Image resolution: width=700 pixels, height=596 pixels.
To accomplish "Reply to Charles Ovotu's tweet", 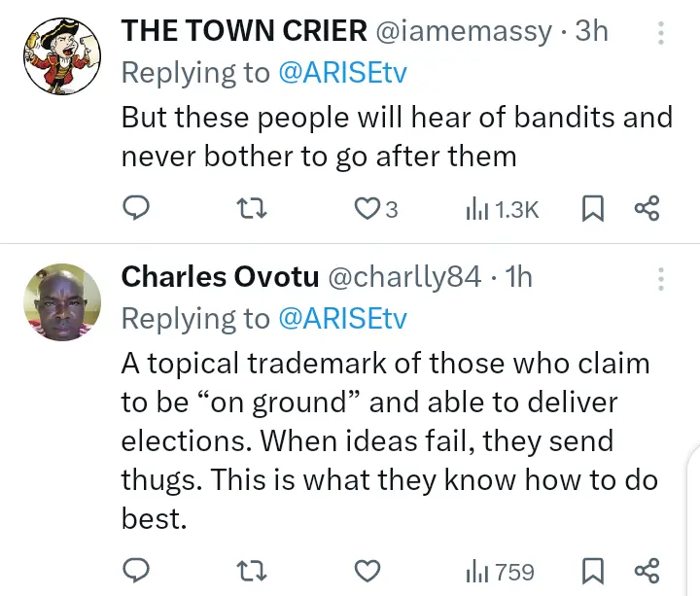I will pyautogui.click(x=137, y=570).
